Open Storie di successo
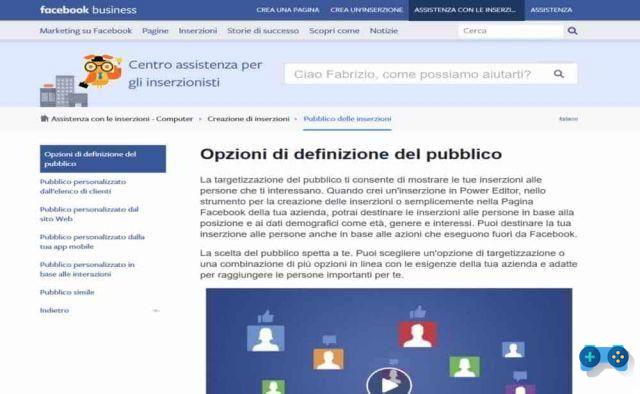The width and height of the screenshot is (640, 394). tap(263, 31)
